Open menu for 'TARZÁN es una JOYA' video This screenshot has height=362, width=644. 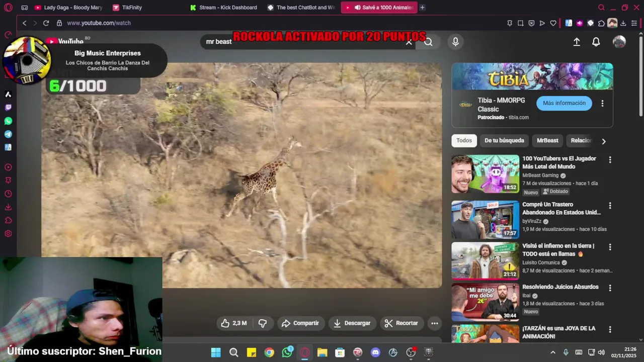610,330
